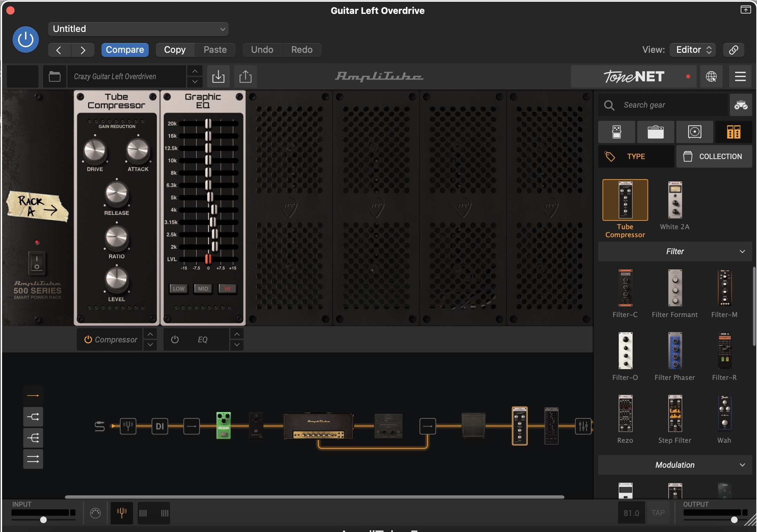This screenshot has width=757, height=532.
Task: Select the Tube Compressor gear thumbnail
Action: [625, 200]
